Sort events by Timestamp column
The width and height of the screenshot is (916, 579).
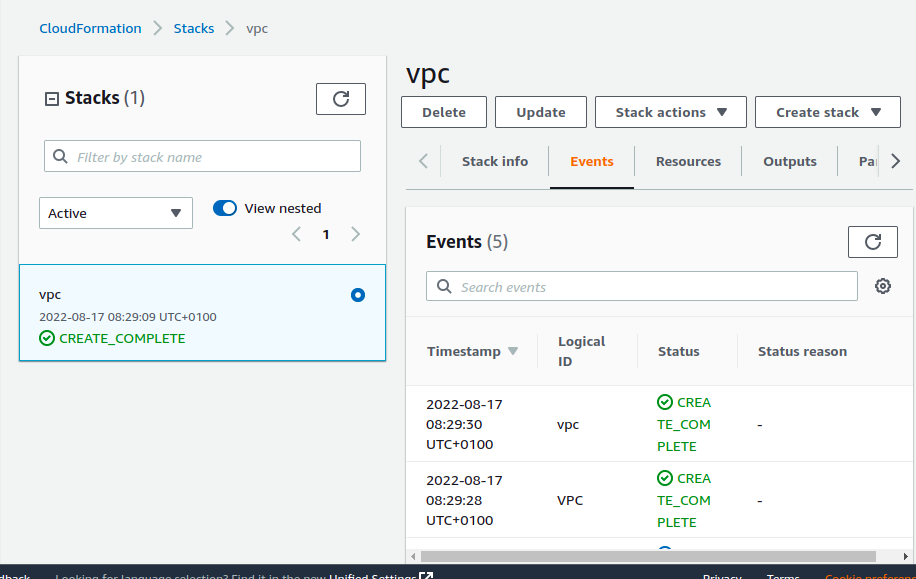coord(472,352)
